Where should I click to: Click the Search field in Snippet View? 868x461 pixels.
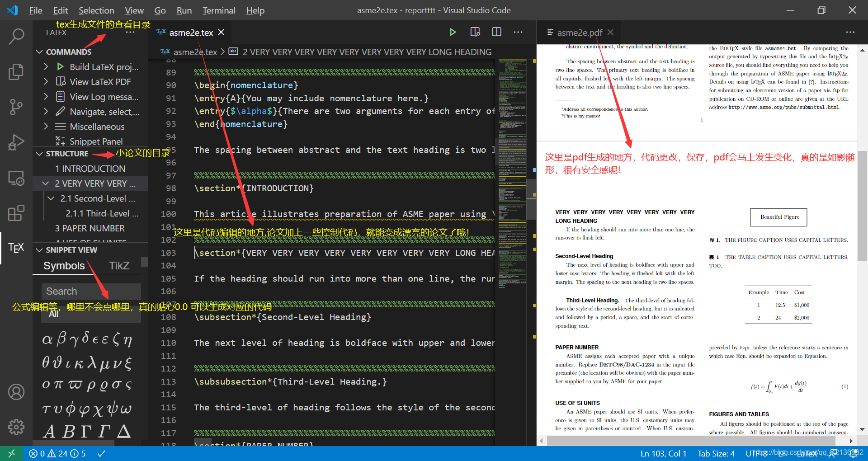click(x=91, y=292)
